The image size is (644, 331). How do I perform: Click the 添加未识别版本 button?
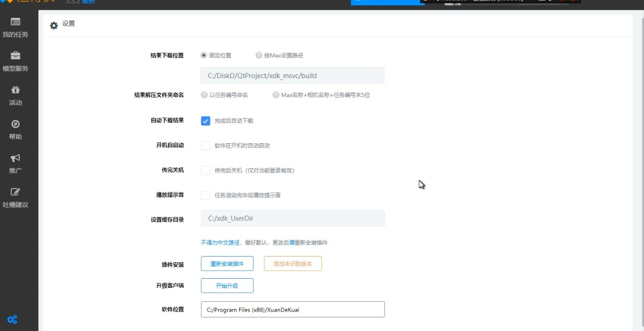[x=293, y=264]
